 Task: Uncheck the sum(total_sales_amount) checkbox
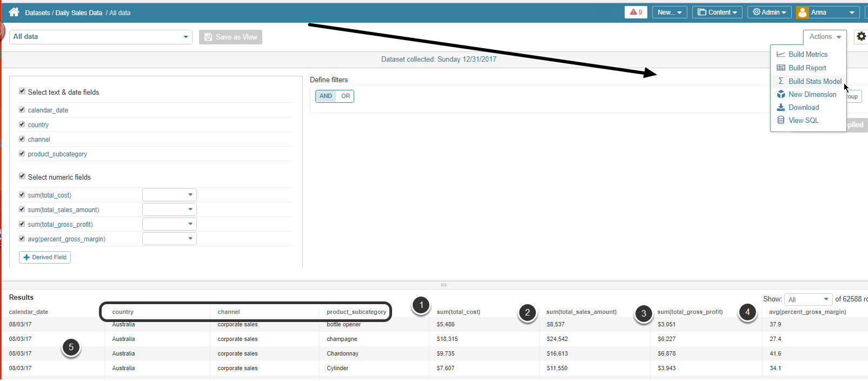22,209
